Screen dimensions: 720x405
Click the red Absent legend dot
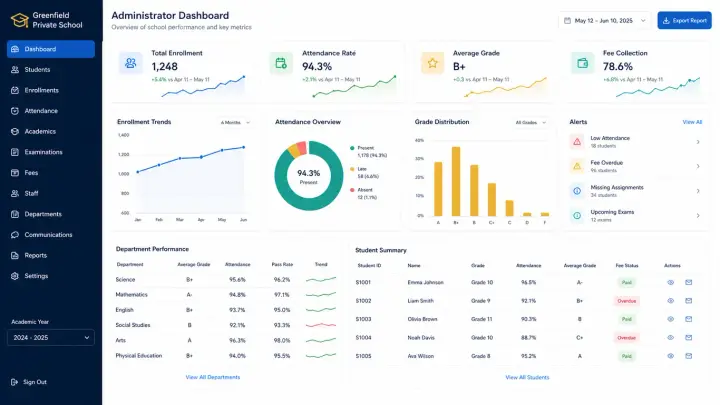pyautogui.click(x=352, y=190)
